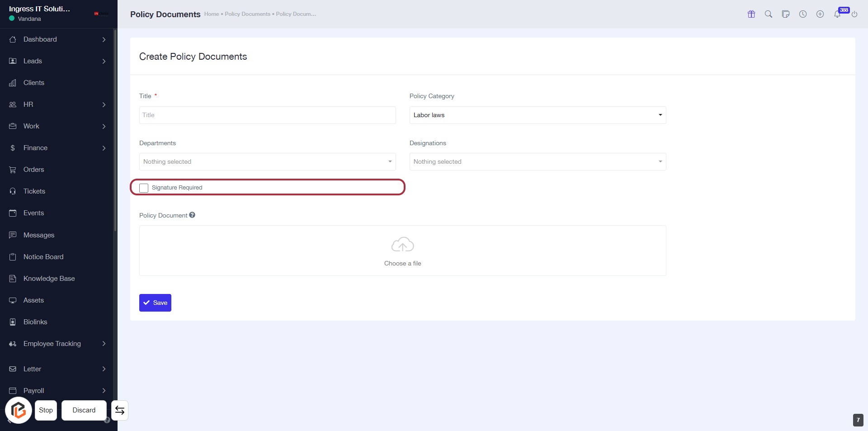Click the gift icon in top bar
The image size is (868, 431).
pos(751,14)
